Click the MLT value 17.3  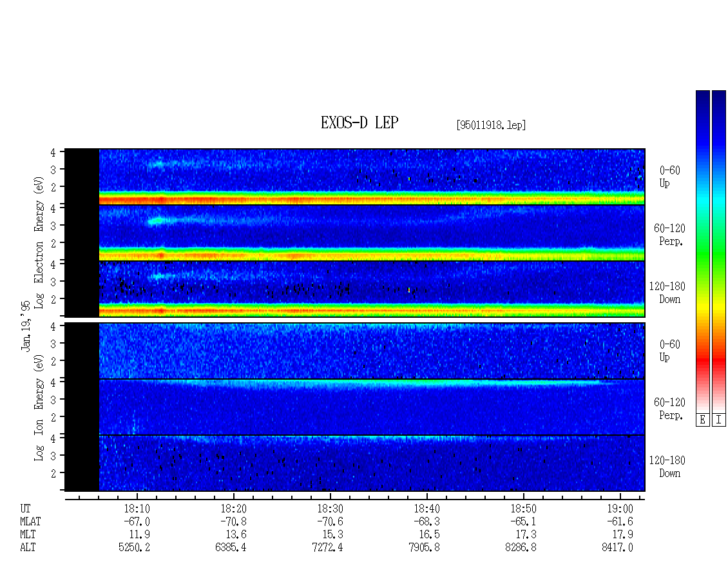pos(526,535)
